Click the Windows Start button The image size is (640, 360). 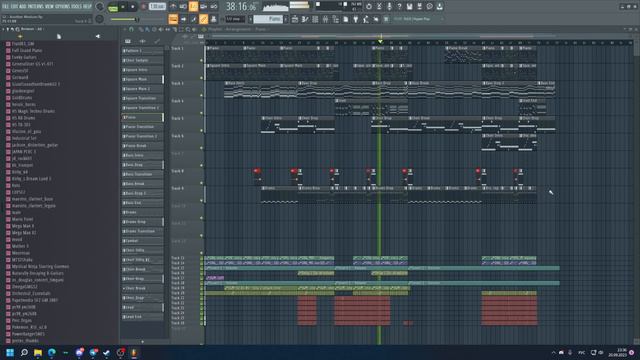pyautogui.click(x=10, y=352)
